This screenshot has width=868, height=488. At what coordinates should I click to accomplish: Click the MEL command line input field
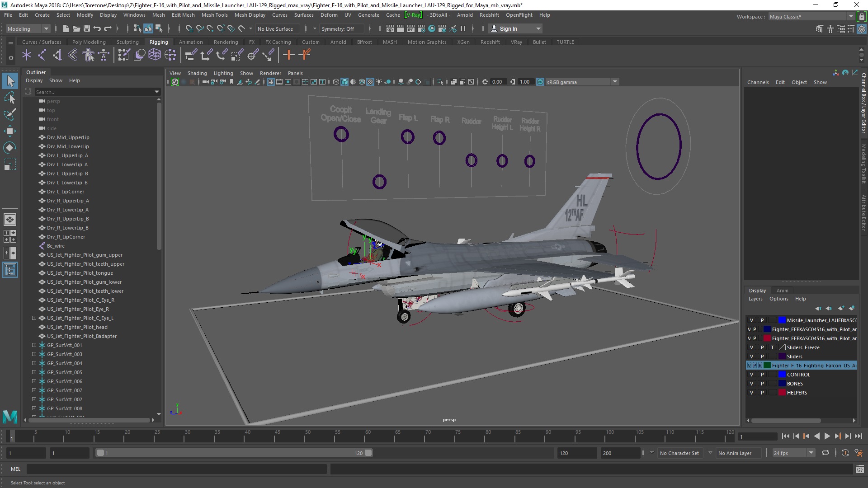click(x=177, y=469)
